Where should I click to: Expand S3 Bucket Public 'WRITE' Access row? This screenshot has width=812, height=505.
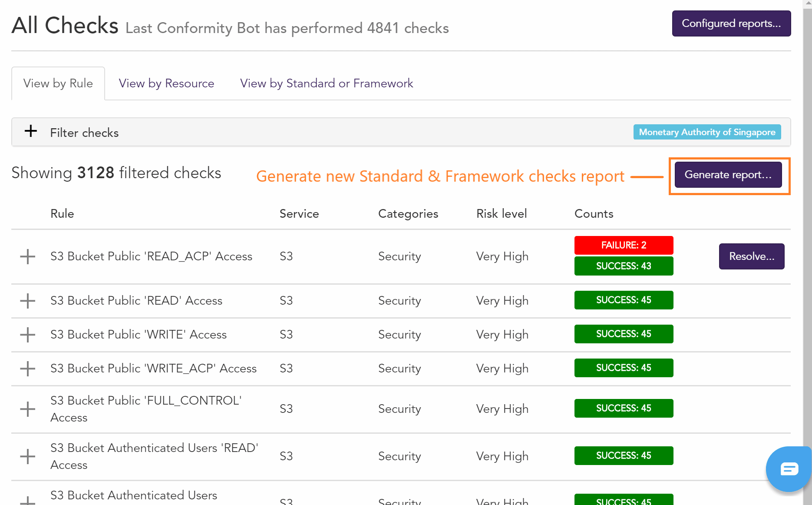tap(28, 335)
